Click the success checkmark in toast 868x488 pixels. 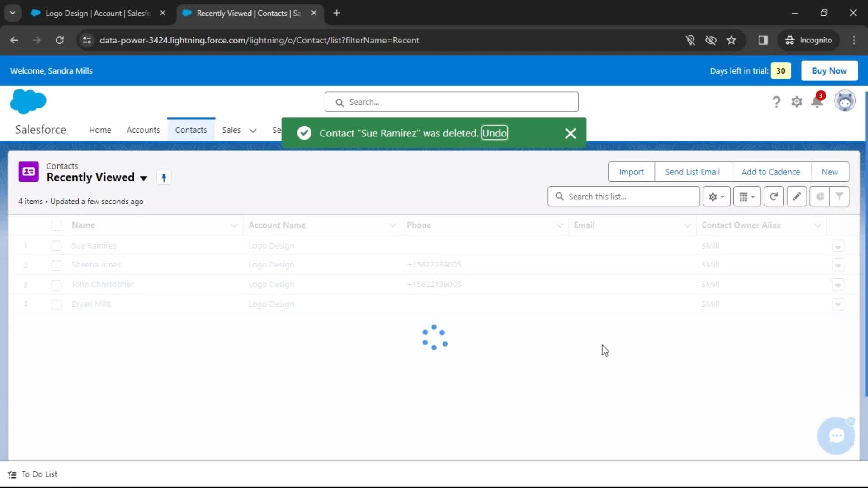click(x=304, y=133)
